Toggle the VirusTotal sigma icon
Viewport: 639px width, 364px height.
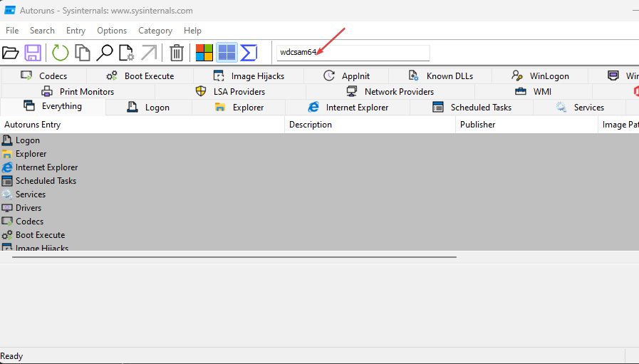(249, 53)
